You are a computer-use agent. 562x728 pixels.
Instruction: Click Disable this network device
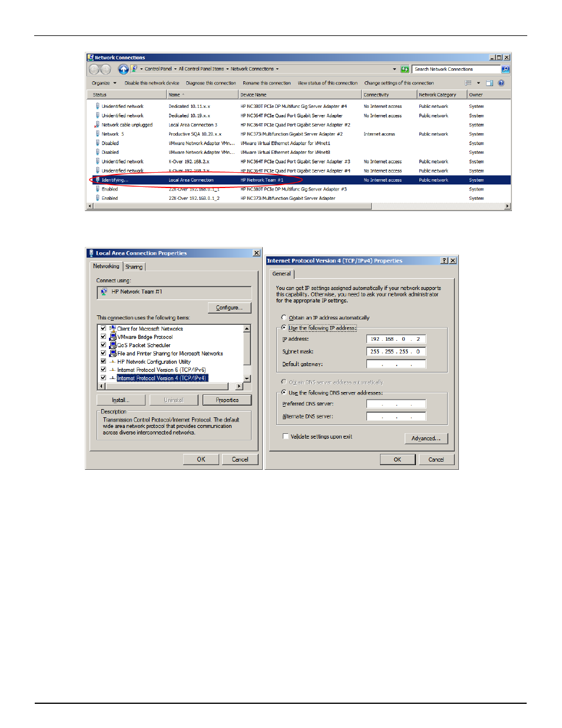pos(152,83)
